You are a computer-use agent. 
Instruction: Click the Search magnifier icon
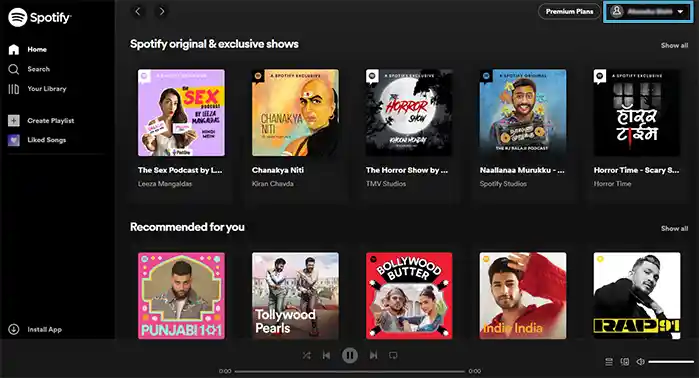[14, 69]
